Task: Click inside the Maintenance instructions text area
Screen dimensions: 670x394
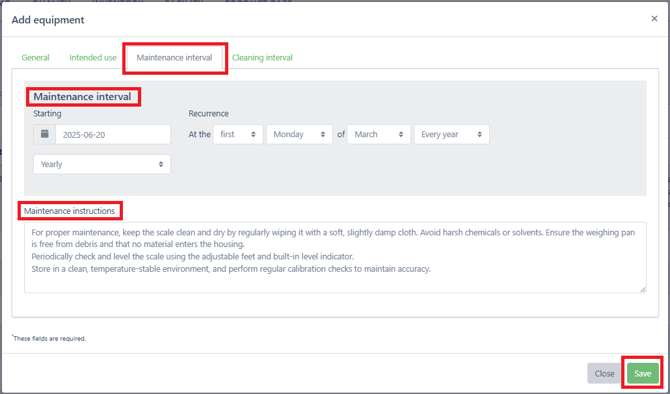Action: pyautogui.click(x=335, y=257)
